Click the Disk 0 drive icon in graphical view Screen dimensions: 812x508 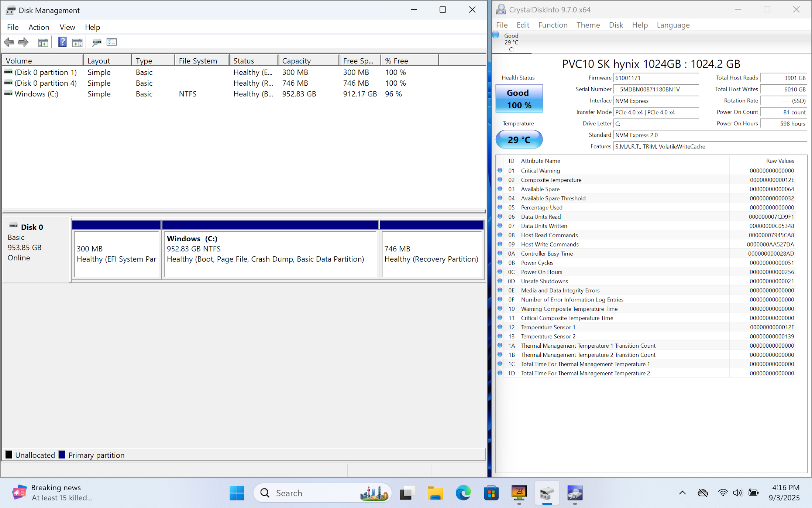(x=13, y=225)
